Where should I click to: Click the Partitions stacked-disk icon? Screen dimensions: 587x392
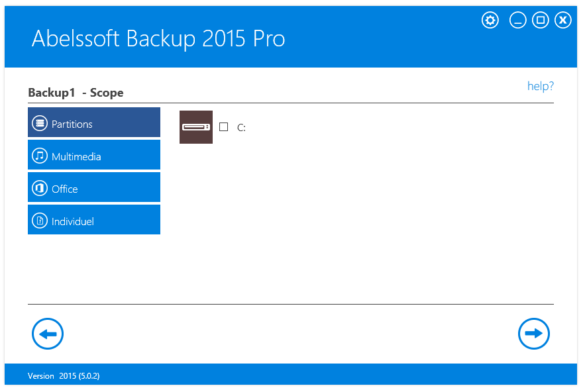[x=40, y=124]
